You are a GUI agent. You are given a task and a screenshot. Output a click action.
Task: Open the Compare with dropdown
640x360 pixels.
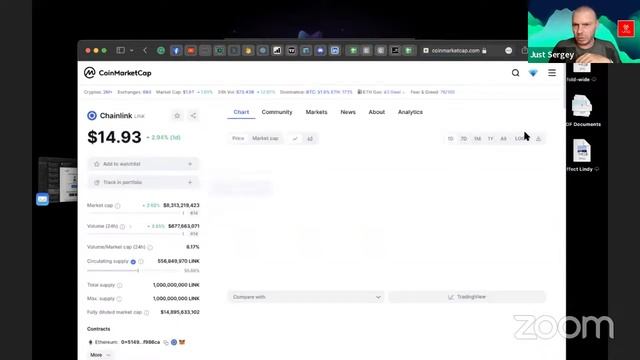point(306,297)
